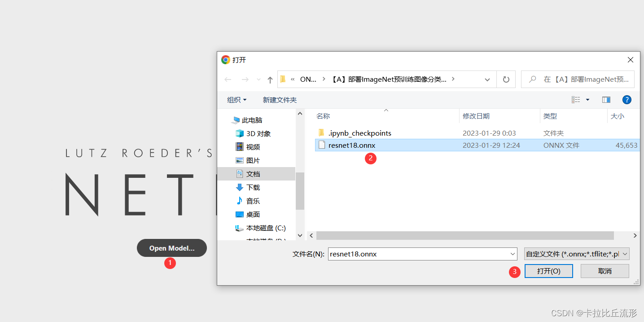Select 桌面 desktop in the sidebar
Image resolution: width=644 pixels, height=322 pixels.
tap(248, 214)
